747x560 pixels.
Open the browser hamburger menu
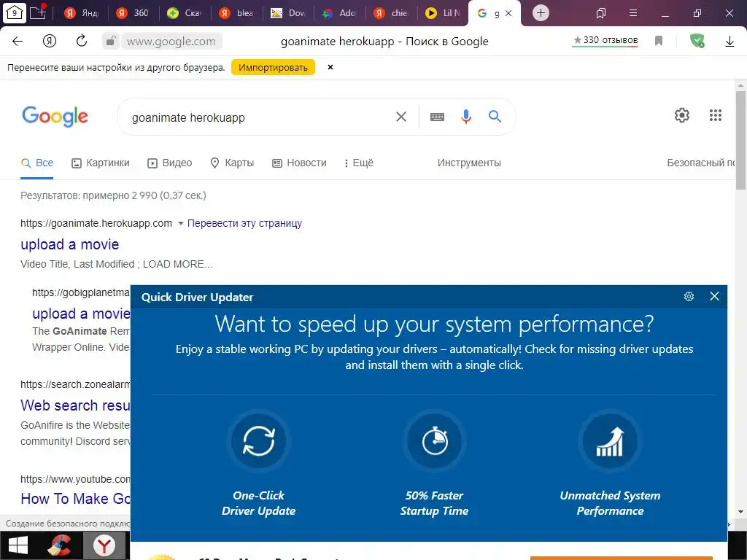click(633, 13)
